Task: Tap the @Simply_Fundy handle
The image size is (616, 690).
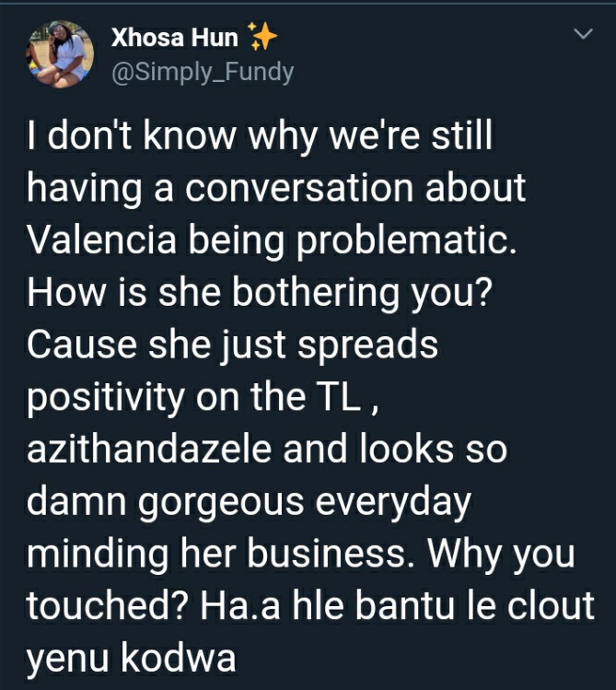Action: 203,72
